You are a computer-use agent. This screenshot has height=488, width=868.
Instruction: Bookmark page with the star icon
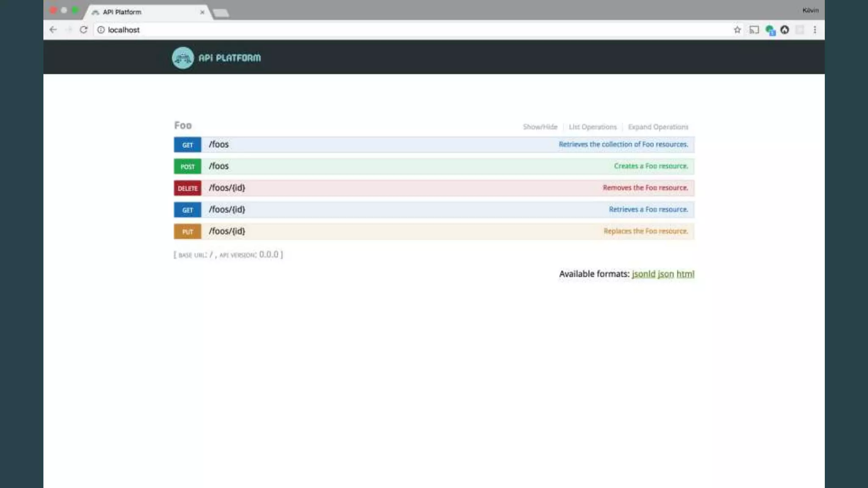click(x=737, y=30)
